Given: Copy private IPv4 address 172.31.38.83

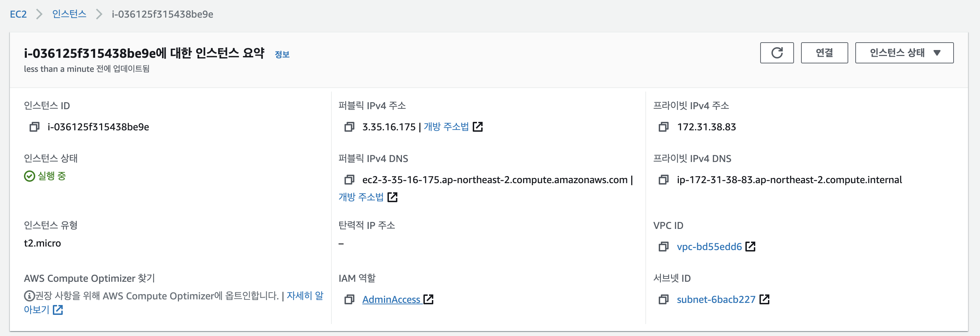Looking at the screenshot, I should [663, 127].
